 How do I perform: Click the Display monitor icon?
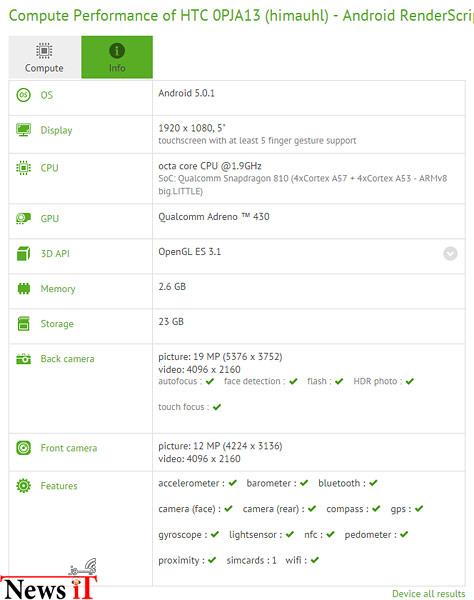[23, 130]
